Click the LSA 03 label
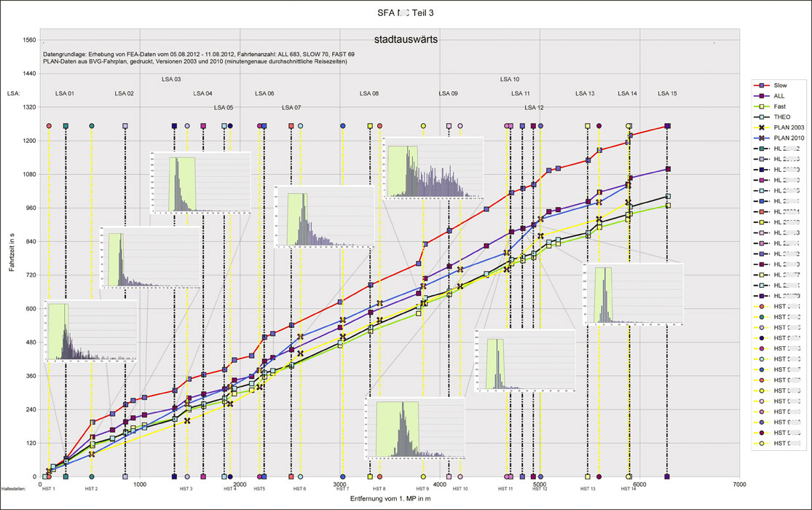The height and width of the screenshot is (510, 812). pyautogui.click(x=171, y=79)
